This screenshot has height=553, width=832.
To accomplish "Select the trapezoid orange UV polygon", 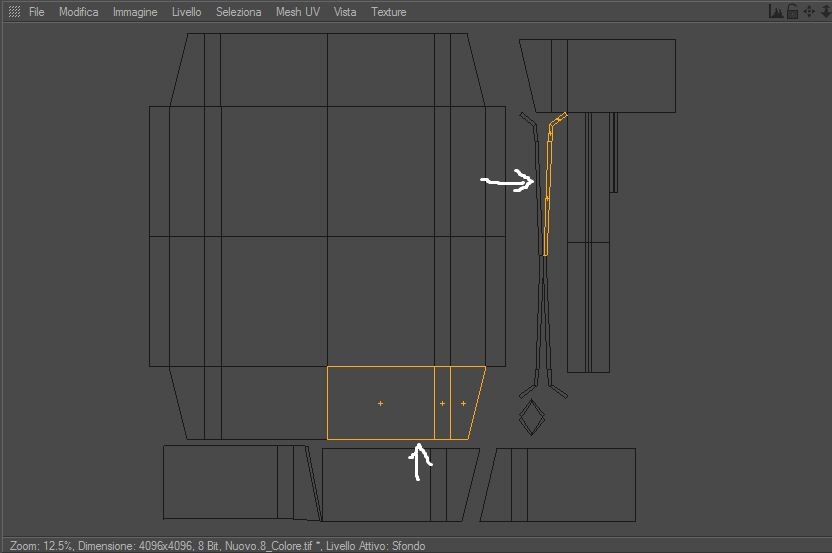I will pos(464,403).
